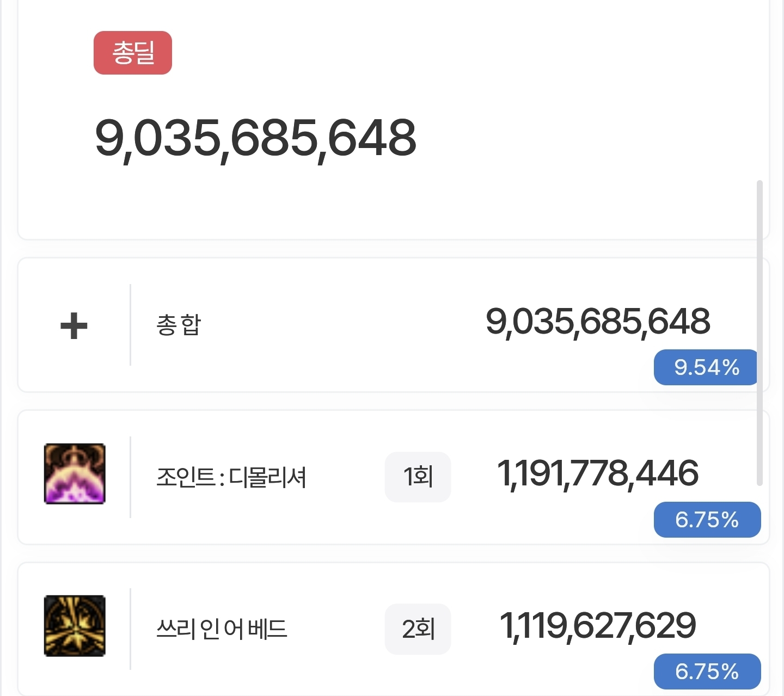Click the 총합 row value 9,035,685,648
The width and height of the screenshot is (784, 696).
coord(598,322)
